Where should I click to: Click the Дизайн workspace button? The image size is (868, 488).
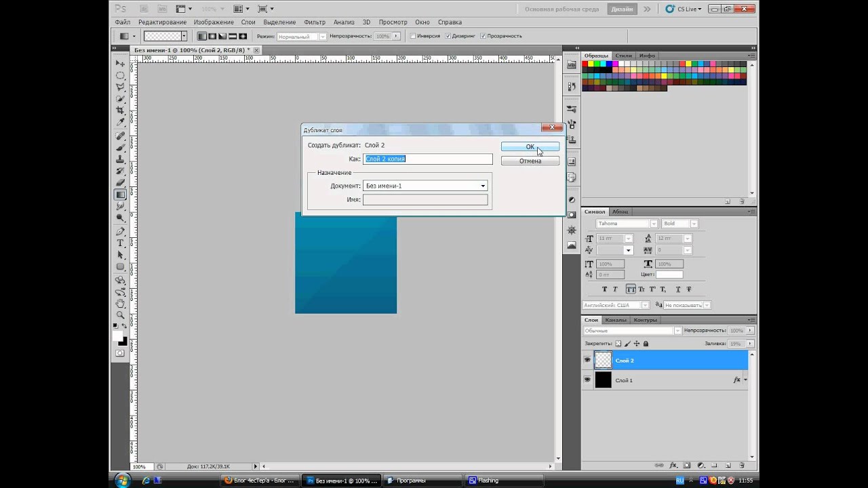(622, 9)
